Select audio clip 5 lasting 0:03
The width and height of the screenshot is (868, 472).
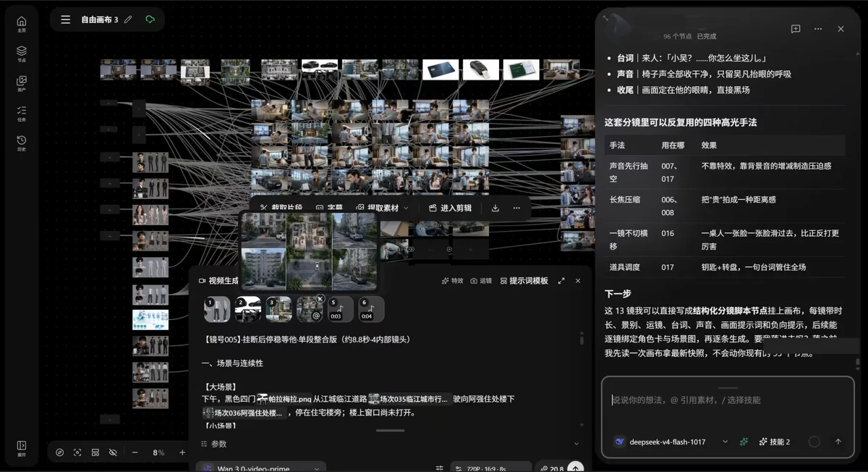coord(341,309)
